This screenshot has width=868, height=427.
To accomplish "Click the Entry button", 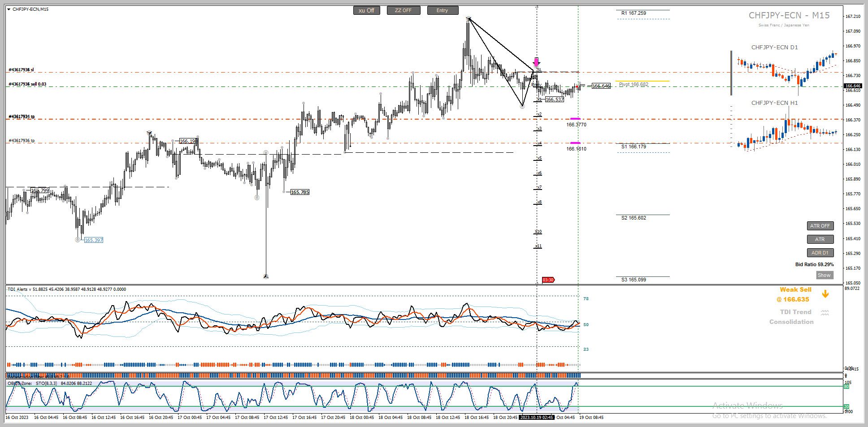I will 443,10.
